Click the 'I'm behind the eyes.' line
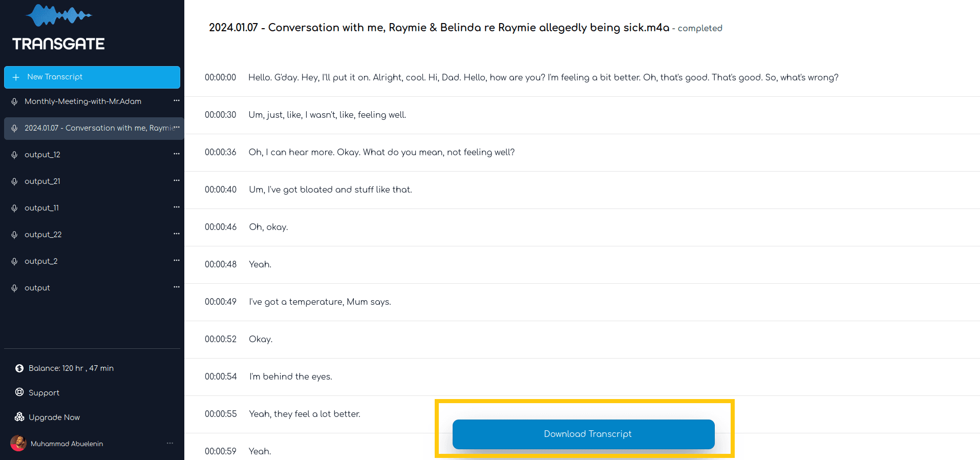This screenshot has height=460, width=980. [290, 377]
